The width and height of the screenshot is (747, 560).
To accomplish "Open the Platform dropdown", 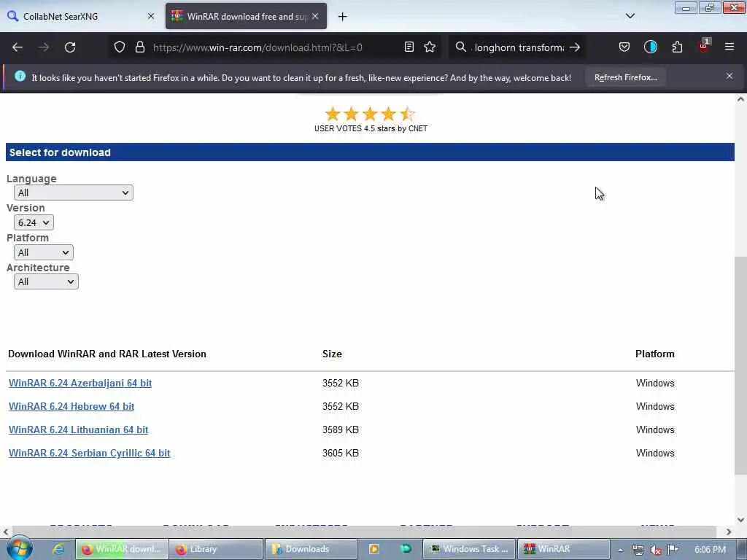I will (x=43, y=252).
